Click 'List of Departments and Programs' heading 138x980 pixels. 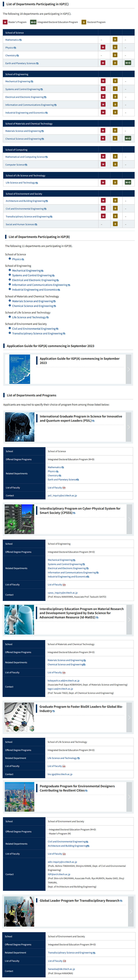tap(31, 395)
